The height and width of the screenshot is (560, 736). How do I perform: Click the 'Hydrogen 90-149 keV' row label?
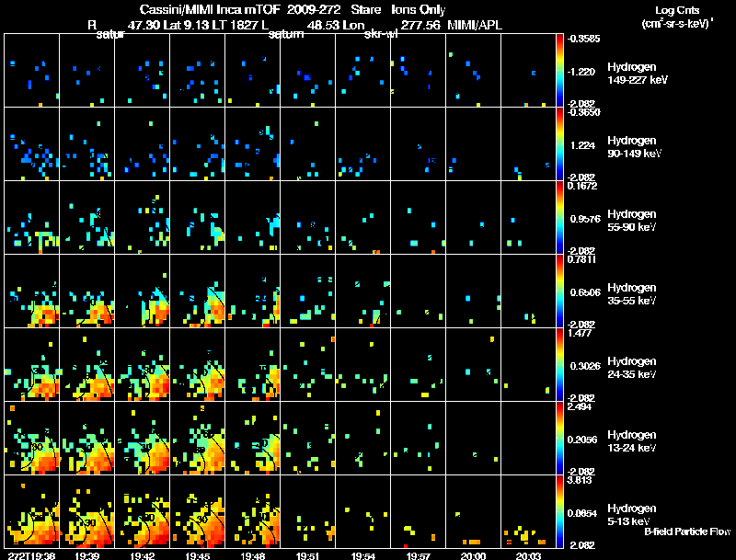pos(635,147)
